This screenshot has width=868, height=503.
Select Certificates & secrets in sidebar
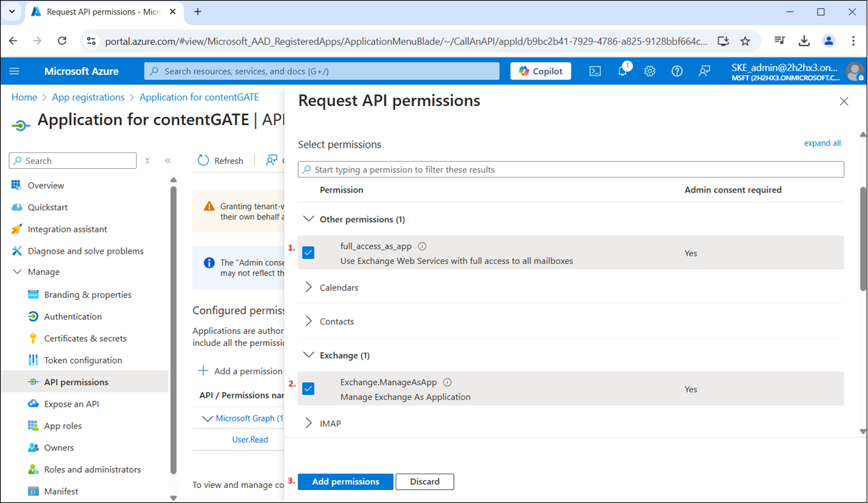click(x=85, y=338)
